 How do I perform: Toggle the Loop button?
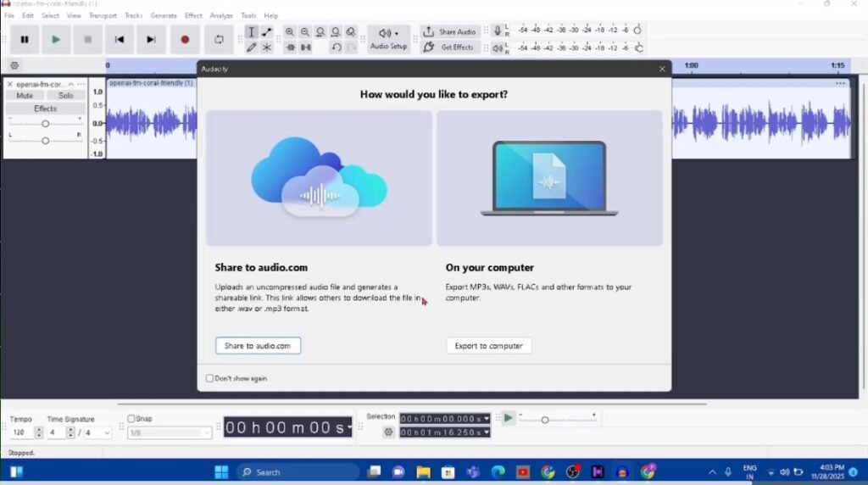pos(219,39)
